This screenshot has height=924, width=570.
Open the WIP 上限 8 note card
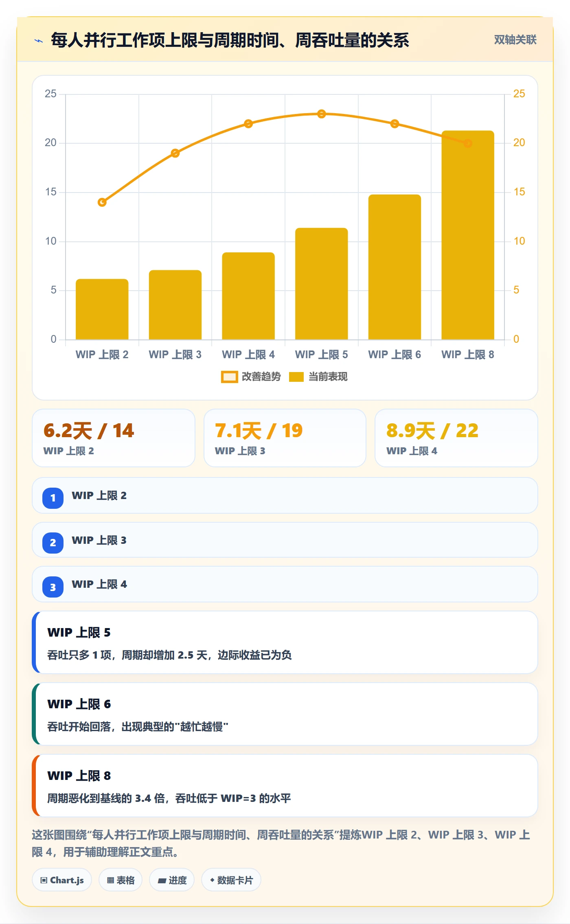285,786
